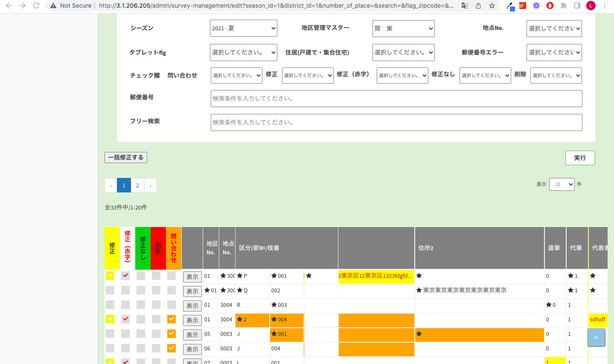The image size is (614, 364).
Task: Toggle the browser side panel icon
Action: point(577,6)
